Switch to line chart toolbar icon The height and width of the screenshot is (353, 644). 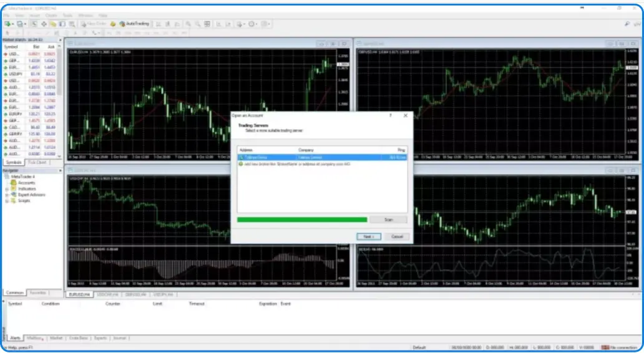click(x=177, y=24)
